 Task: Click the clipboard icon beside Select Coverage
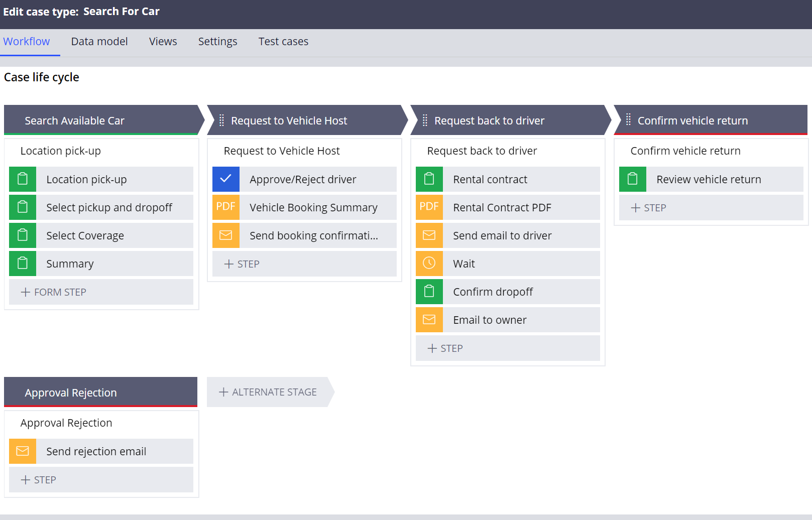[23, 235]
